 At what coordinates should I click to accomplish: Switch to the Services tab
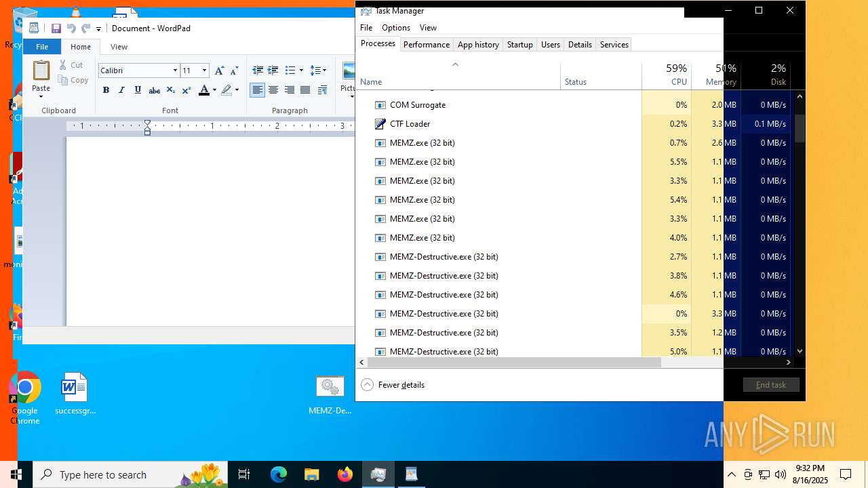coord(614,45)
